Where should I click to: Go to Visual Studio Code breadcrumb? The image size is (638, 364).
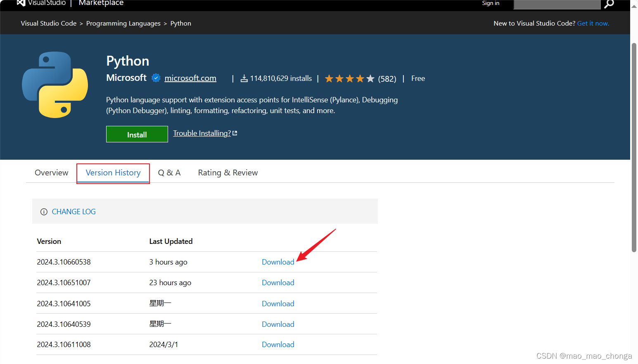(x=49, y=24)
